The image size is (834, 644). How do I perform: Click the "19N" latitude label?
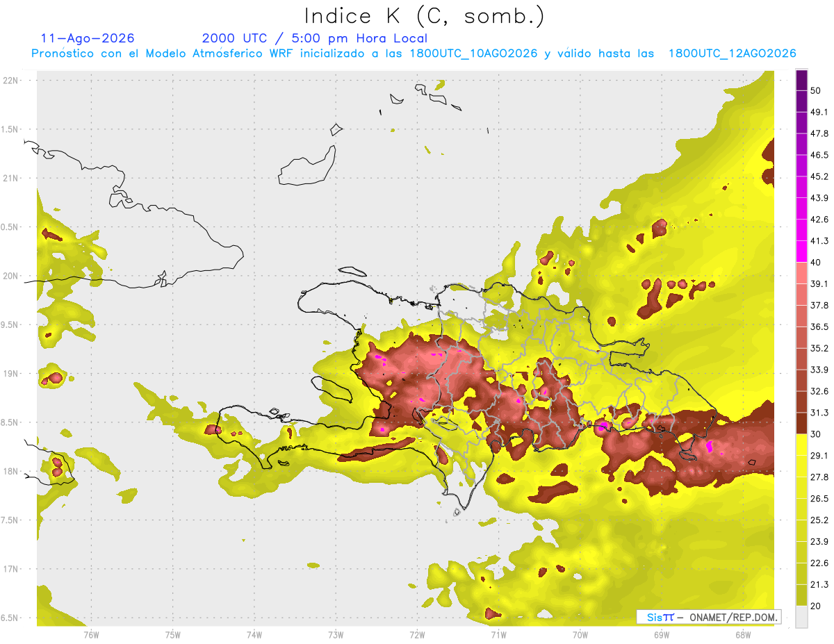pos(11,374)
